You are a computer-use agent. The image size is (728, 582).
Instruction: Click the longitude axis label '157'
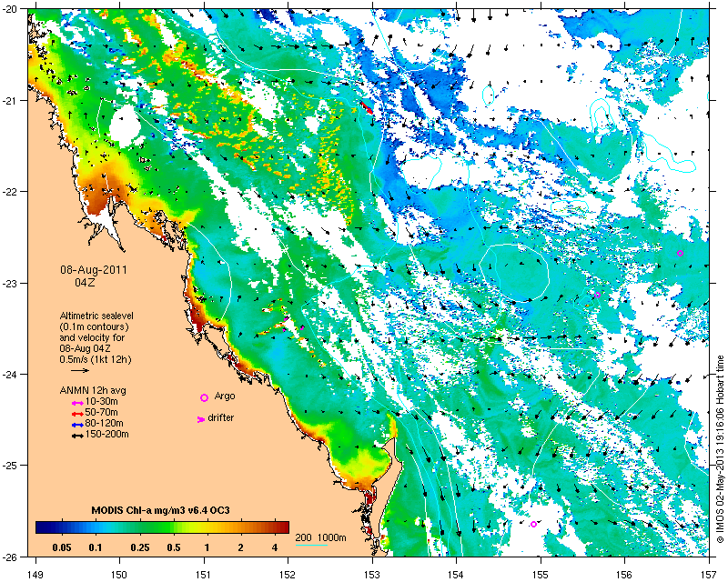coord(710,574)
